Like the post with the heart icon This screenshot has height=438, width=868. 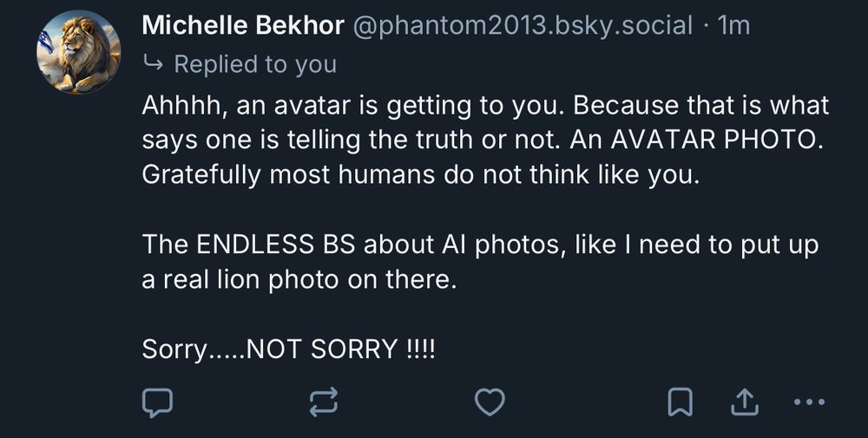(x=490, y=401)
